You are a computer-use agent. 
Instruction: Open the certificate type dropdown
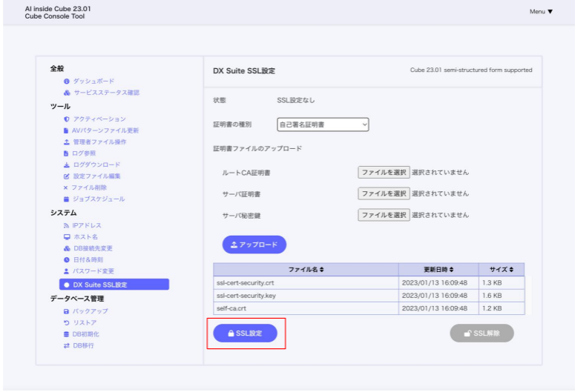[x=323, y=124]
